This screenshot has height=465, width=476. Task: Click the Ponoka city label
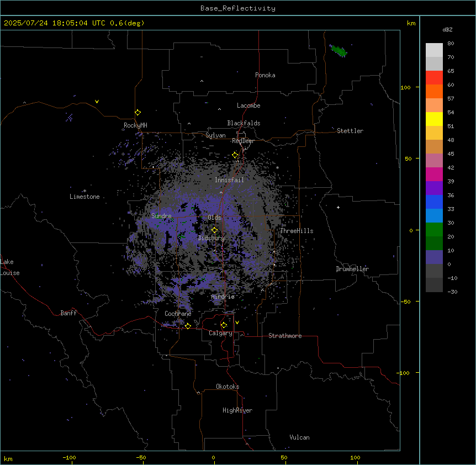click(x=265, y=75)
